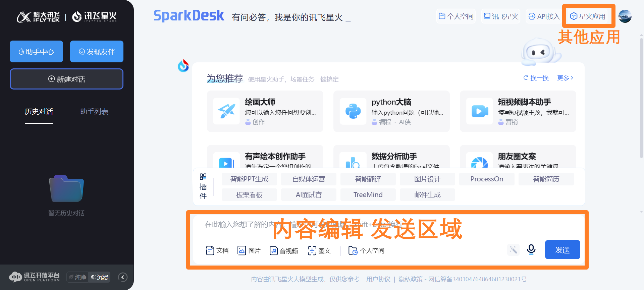The image size is (644, 290).
Task: Start a new chat with 新建对话
Action: click(66, 79)
